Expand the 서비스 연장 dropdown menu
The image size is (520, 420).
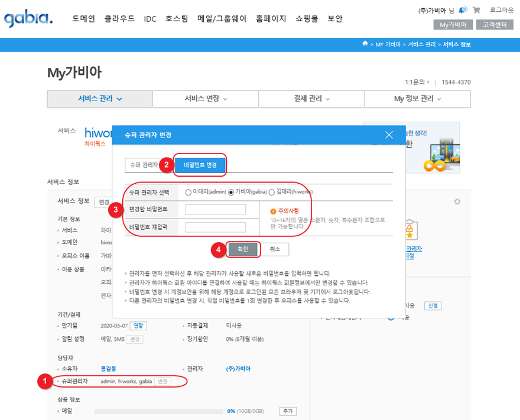coord(206,99)
